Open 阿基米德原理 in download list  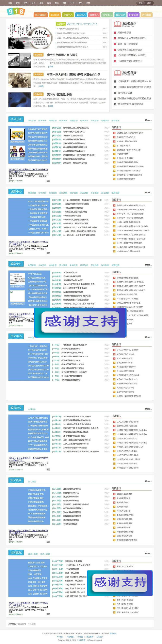click(x=124, y=33)
